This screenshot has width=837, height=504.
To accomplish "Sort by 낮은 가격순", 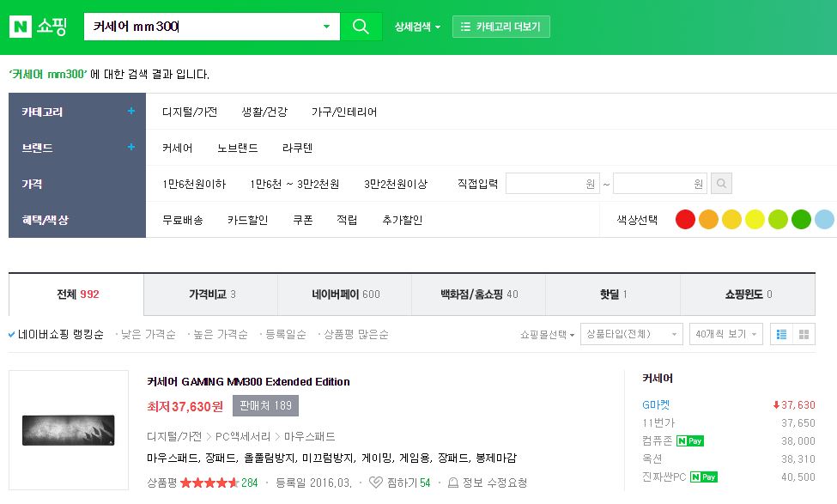I will click(x=148, y=334).
